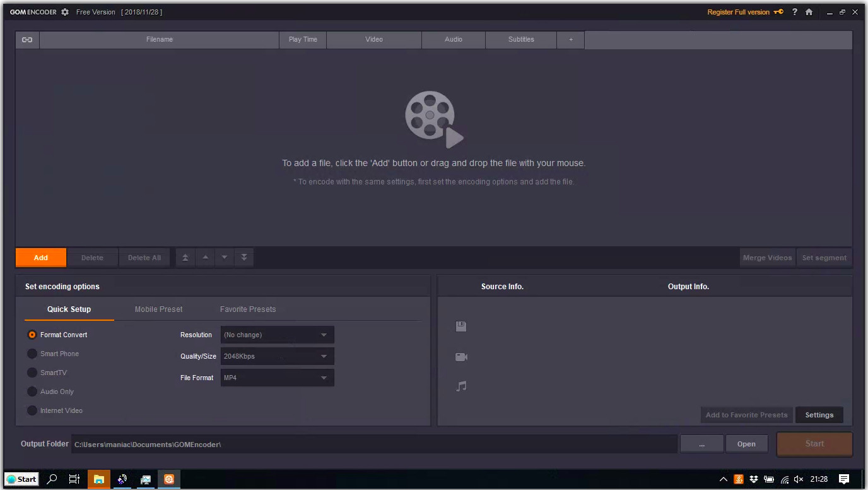
Task: Select SmartTV radio option
Action: (32, 373)
